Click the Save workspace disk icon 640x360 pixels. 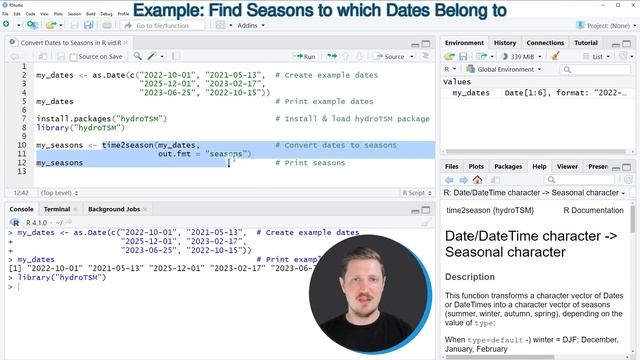point(463,56)
